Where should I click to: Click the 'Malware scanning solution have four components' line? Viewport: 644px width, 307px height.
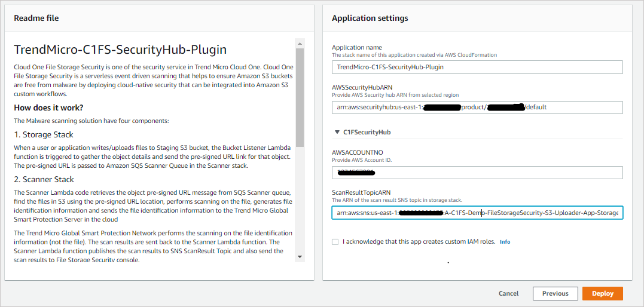91,121
